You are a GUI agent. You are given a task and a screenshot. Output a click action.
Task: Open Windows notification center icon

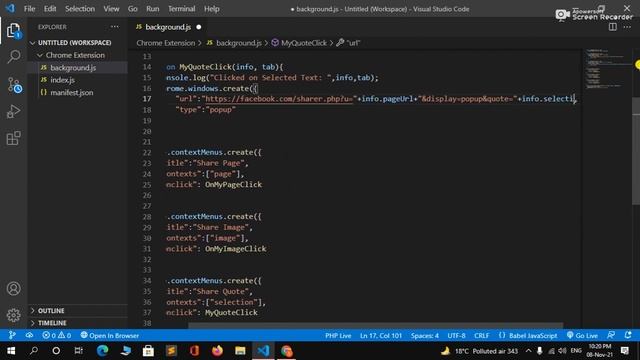625,351
